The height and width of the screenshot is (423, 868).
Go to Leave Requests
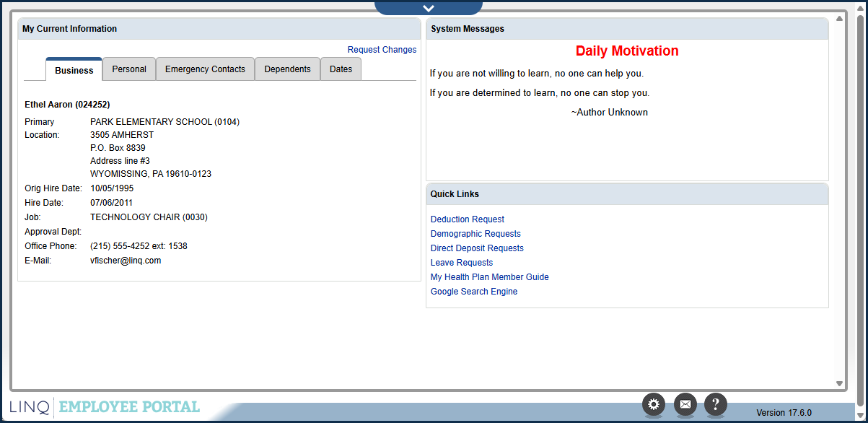tap(462, 263)
